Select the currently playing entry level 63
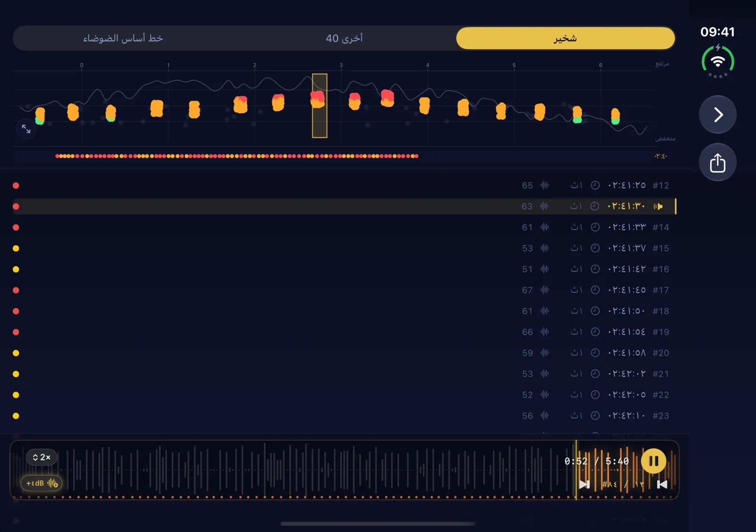 coord(344,206)
